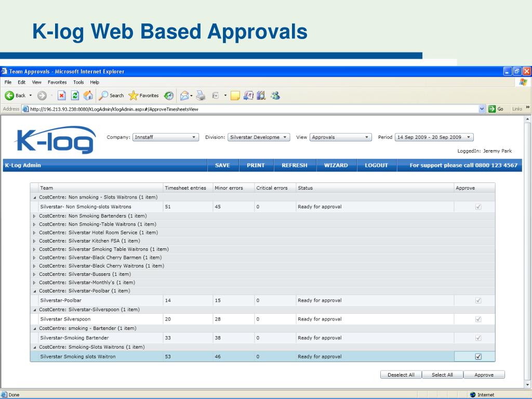The image size is (532, 399).
Task: Open the address bar history dropdown arrow
Action: (x=482, y=109)
